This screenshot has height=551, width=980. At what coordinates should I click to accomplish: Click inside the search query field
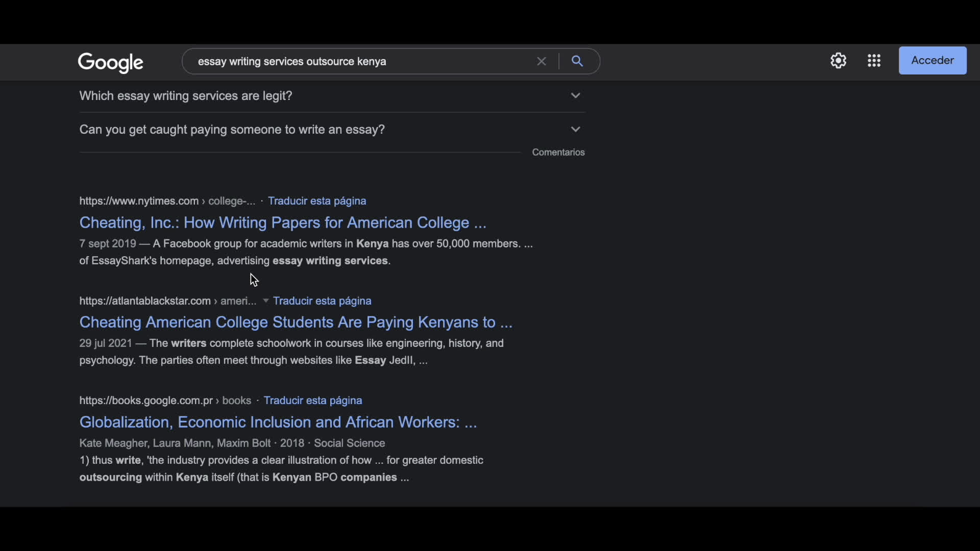(357, 61)
